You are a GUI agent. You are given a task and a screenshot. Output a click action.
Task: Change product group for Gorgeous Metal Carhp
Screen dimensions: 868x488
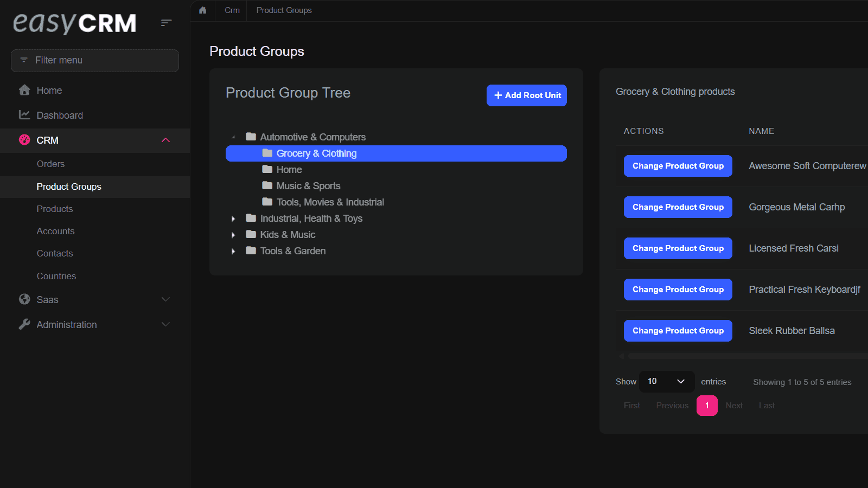pyautogui.click(x=678, y=207)
